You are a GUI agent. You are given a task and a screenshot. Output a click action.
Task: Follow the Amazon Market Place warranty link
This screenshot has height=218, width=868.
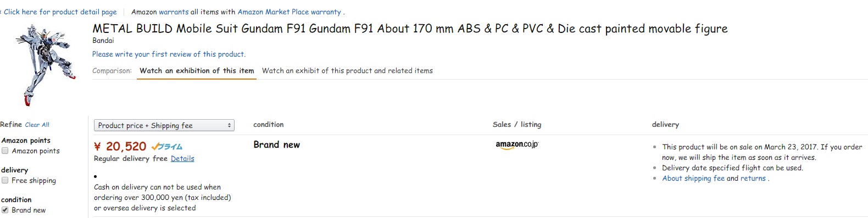pos(289,12)
